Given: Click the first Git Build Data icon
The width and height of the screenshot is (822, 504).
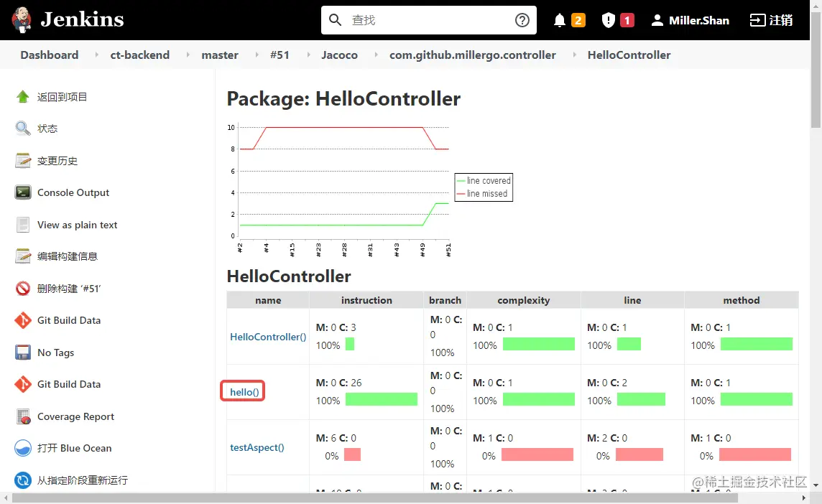Looking at the screenshot, I should [22, 320].
